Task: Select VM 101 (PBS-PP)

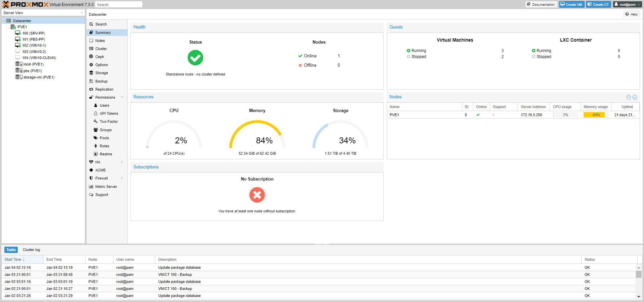Action: tap(33, 39)
